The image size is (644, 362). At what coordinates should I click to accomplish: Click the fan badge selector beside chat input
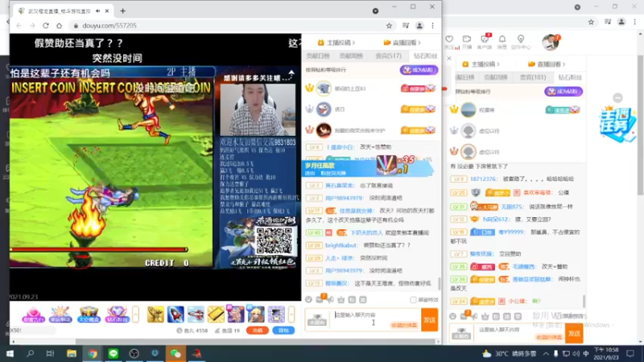click(x=316, y=319)
